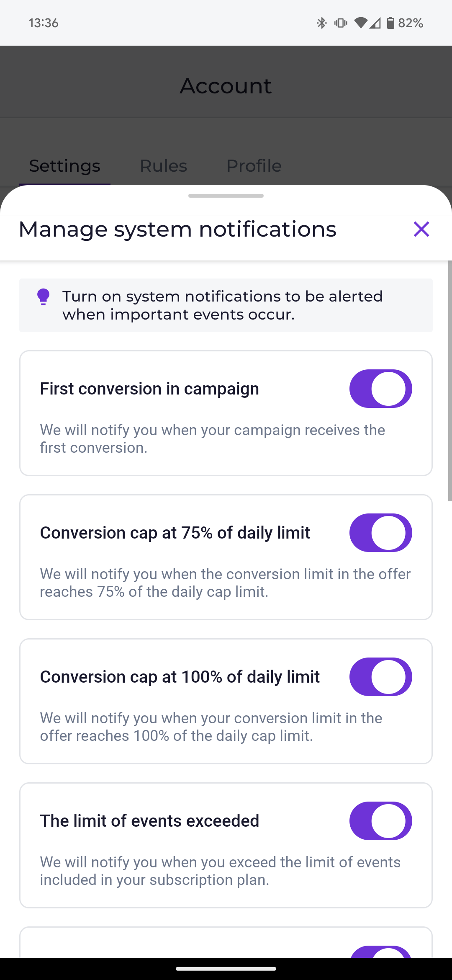The height and width of the screenshot is (980, 452).
Task: Tap the cellular signal status icon
Action: (375, 23)
